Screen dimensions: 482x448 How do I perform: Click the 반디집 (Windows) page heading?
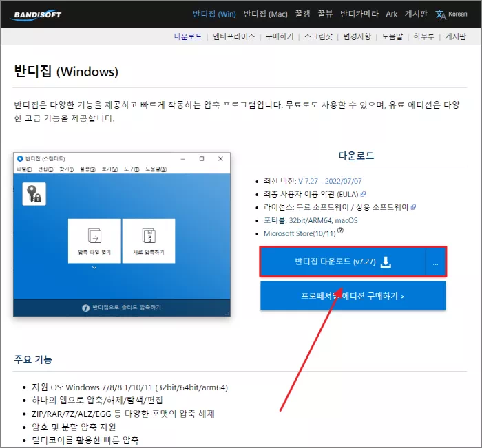(66, 72)
